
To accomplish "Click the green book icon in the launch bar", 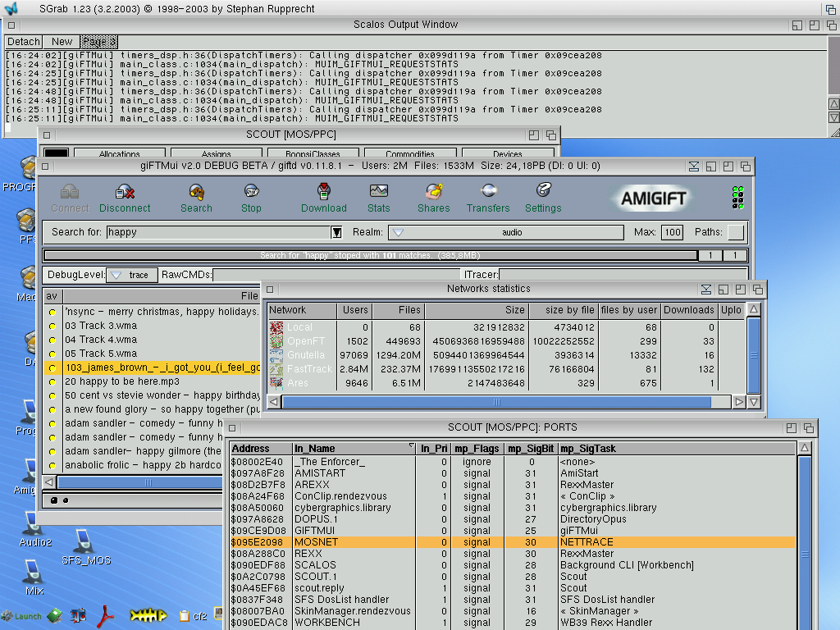I will 54,616.
